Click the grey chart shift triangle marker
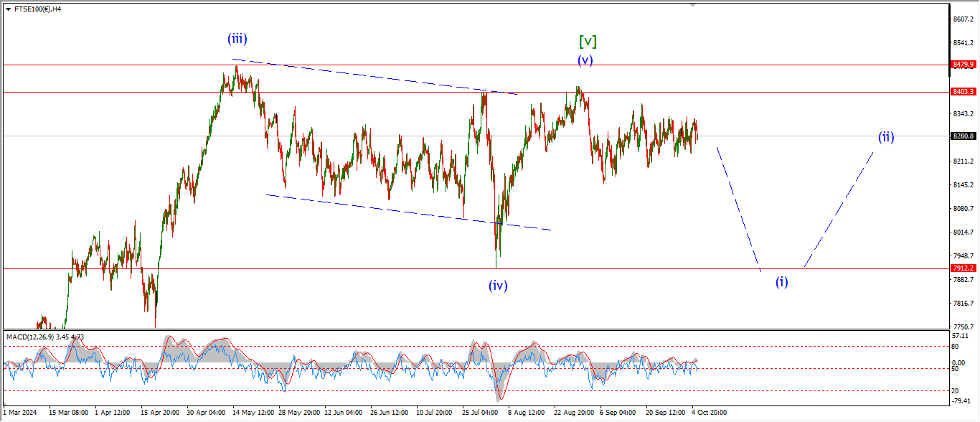Image resolution: width=980 pixels, height=422 pixels. pos(692,5)
